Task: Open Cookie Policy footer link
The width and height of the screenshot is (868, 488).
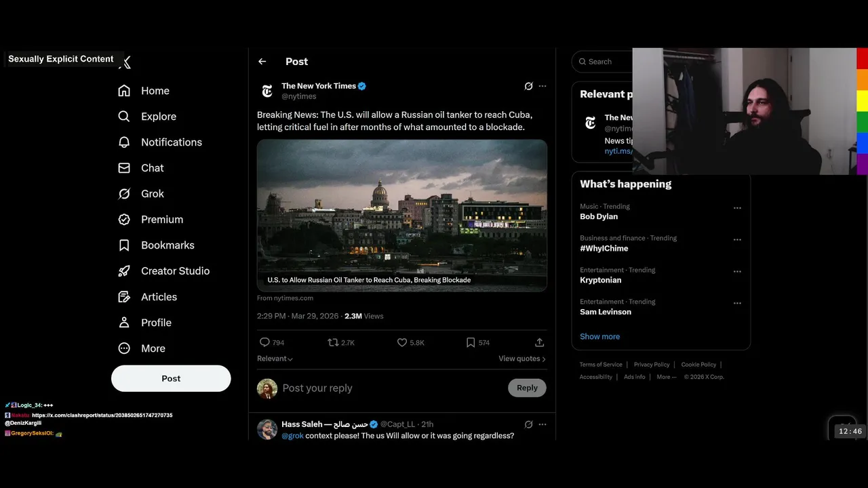Action: 698,365
